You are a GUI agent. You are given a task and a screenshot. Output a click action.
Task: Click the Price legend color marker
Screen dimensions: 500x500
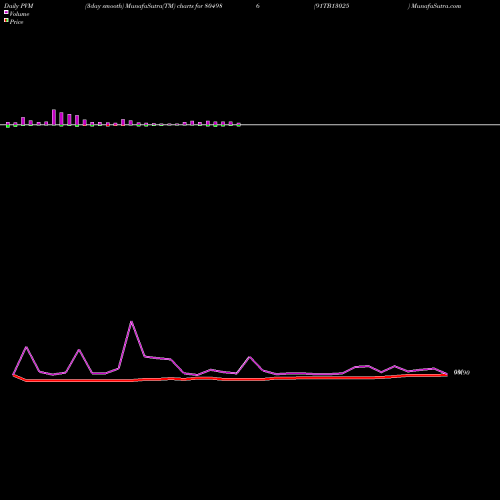tap(6, 20)
